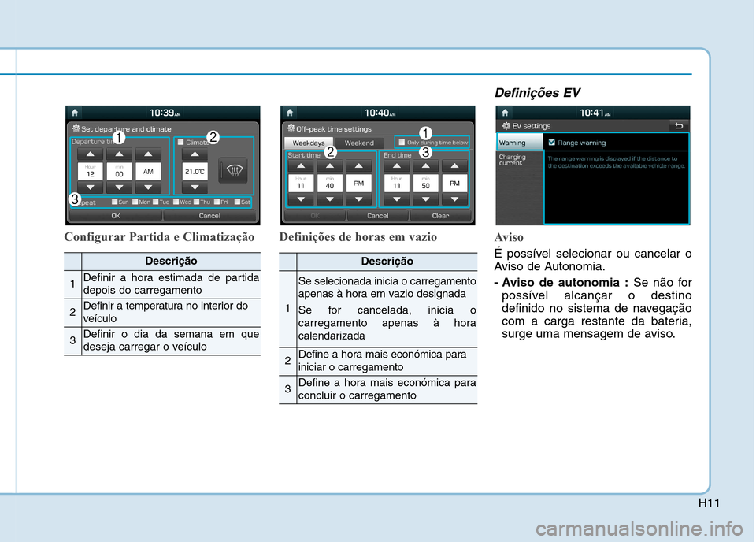The image size is (756, 542).
Task: Check the Mon repeat day
Action: (x=135, y=202)
